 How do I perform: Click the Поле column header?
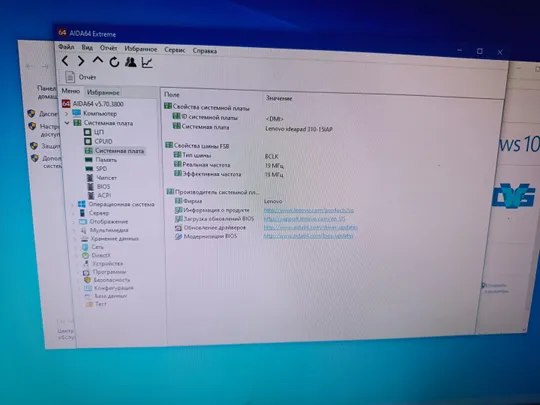pyautogui.click(x=172, y=94)
